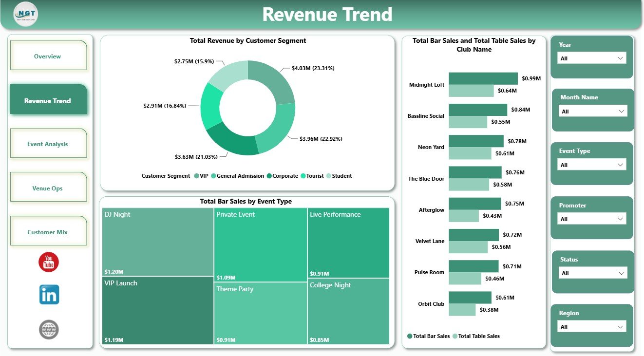
Task: Click the Orbit Club axis label
Action: tap(431, 304)
